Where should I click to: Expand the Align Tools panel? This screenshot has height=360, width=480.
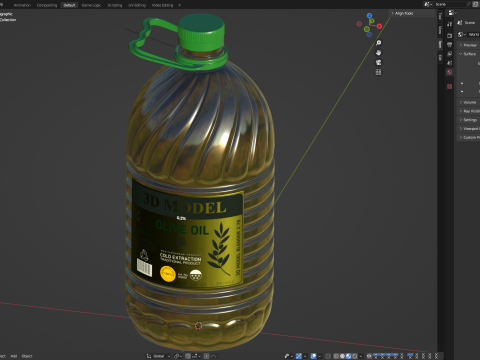412,13
